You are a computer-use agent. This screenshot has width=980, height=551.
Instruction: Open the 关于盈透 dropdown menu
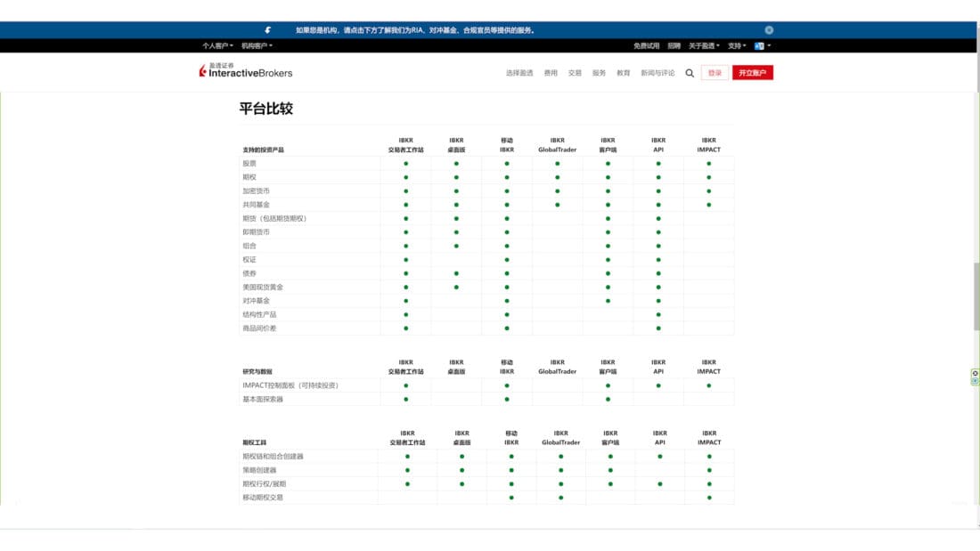pos(704,45)
